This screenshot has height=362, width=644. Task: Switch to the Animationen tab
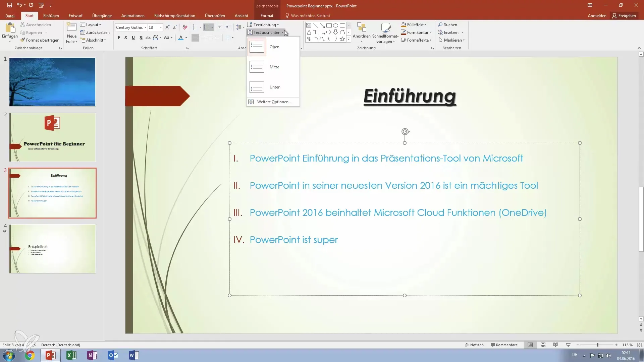(x=133, y=16)
